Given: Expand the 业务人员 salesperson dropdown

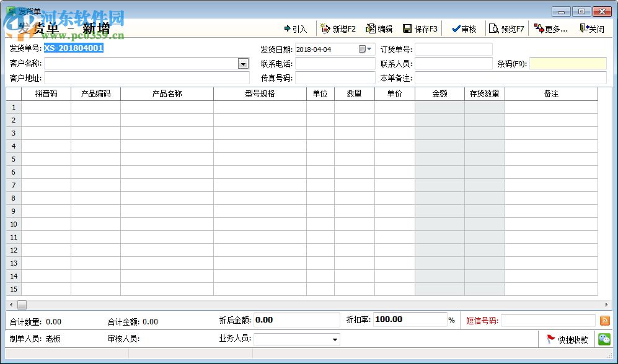Looking at the screenshot, I should click(x=335, y=340).
